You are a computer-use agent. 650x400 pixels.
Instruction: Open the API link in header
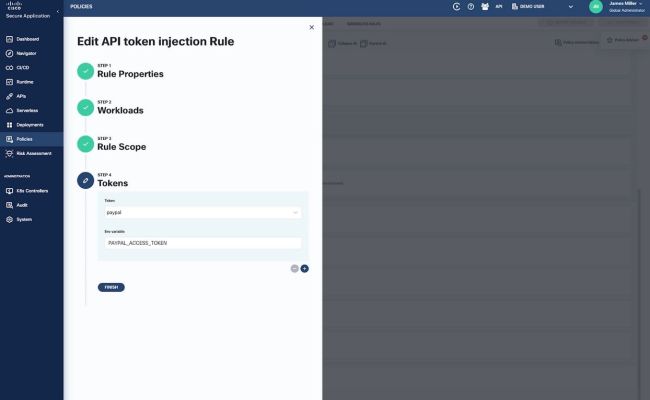499,7
